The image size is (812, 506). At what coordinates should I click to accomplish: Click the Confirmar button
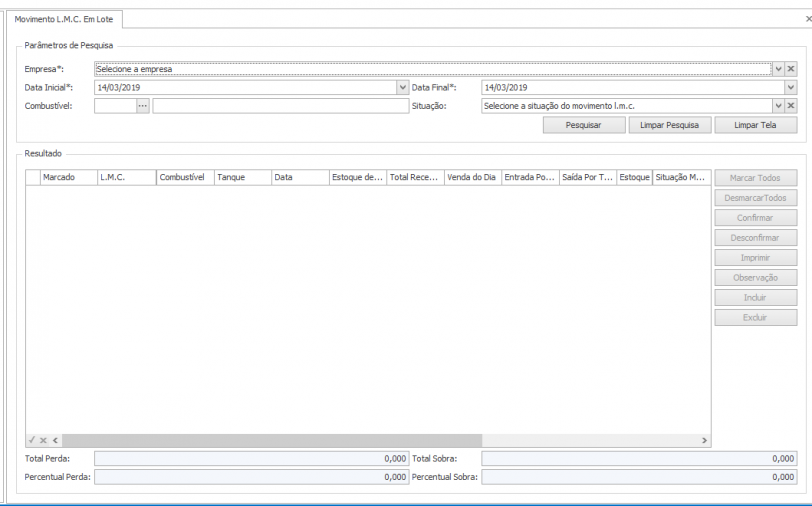tap(756, 218)
